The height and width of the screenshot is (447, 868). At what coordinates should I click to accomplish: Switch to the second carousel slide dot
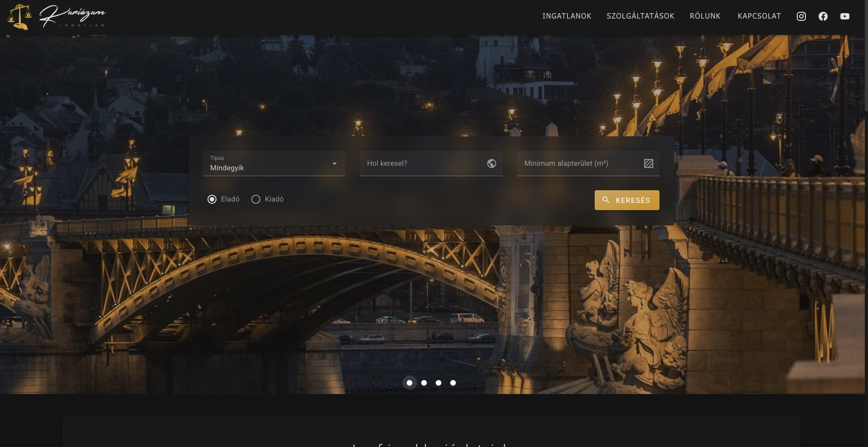click(424, 383)
